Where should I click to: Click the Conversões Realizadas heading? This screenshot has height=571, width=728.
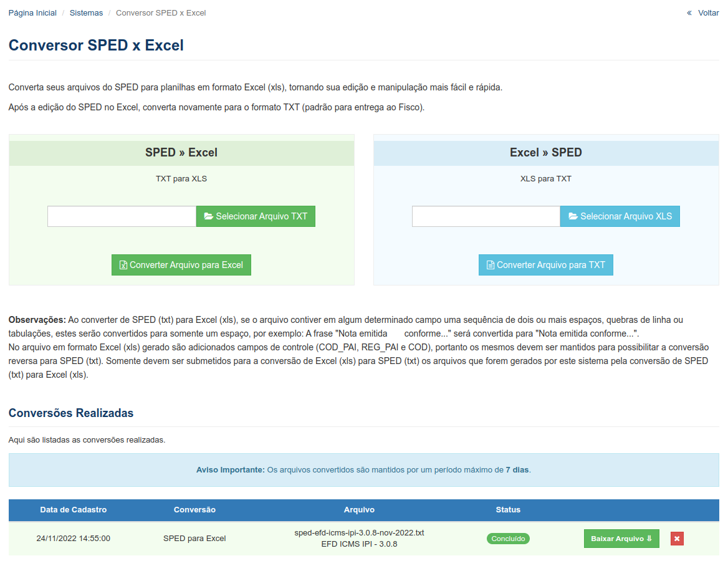[71, 413]
